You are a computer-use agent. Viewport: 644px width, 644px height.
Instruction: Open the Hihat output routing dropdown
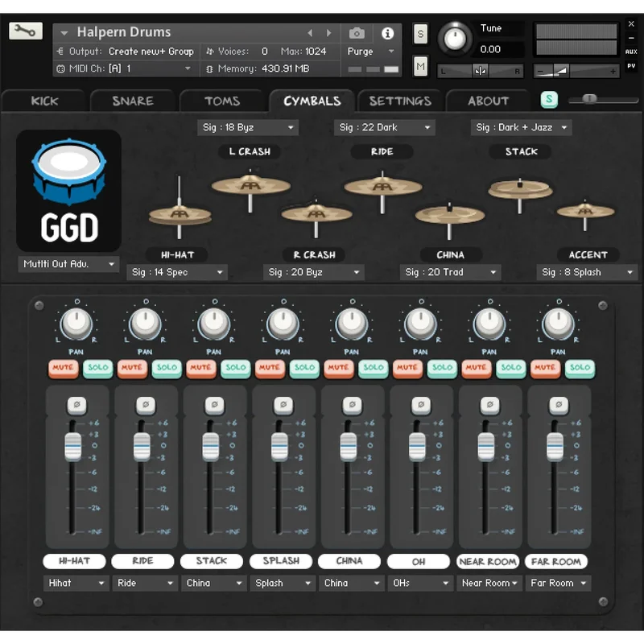click(x=76, y=583)
